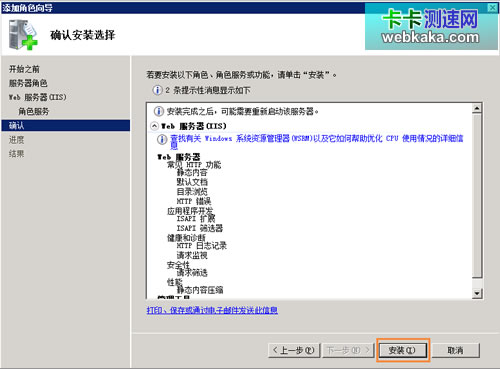500x369 pixels.
Task: Click the 请求监视 entry
Action: (192, 255)
